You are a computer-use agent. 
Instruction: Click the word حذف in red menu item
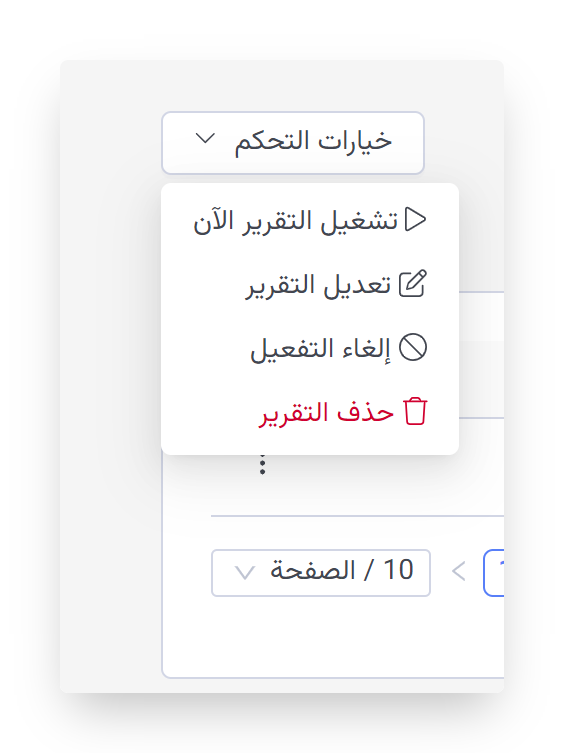365,412
